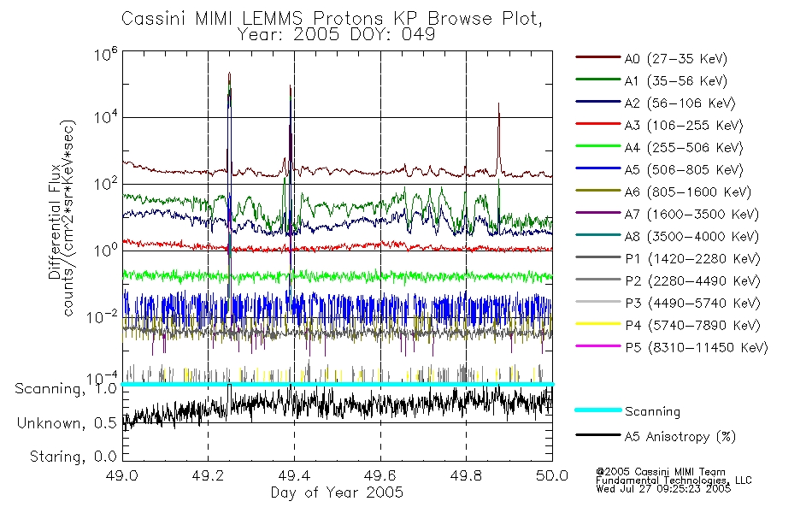This screenshot has height=513, width=812.
Task: Select the A1 (35-56 KeV) legend entry
Action: (x=651, y=80)
